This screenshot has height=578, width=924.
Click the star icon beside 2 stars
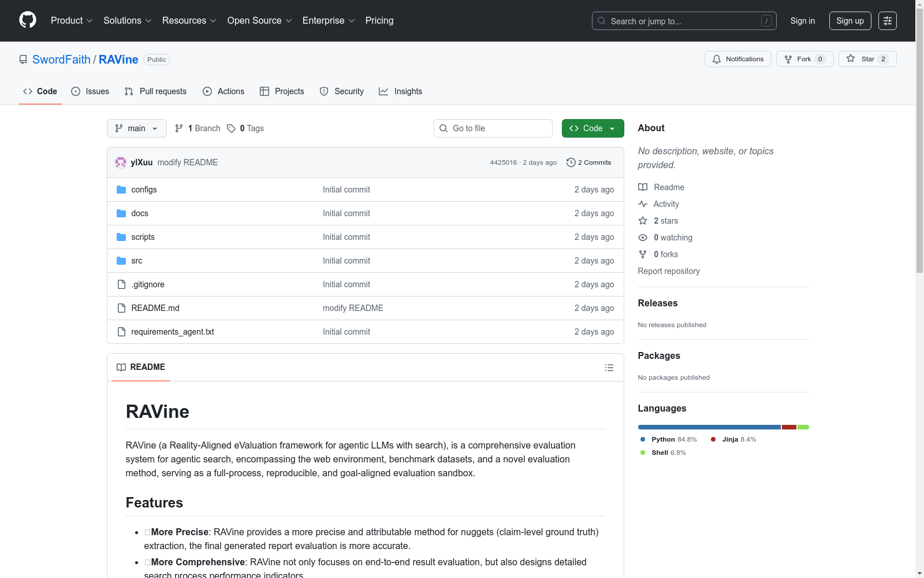pos(643,221)
